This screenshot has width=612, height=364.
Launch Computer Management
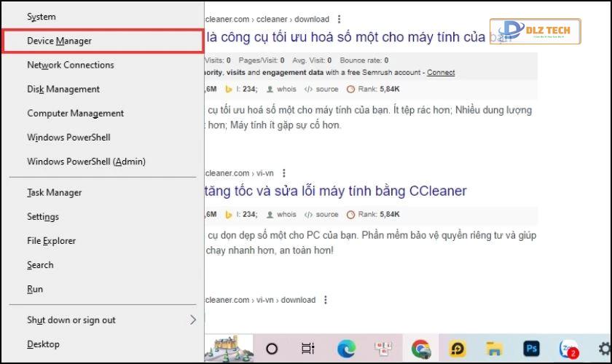click(x=103, y=114)
